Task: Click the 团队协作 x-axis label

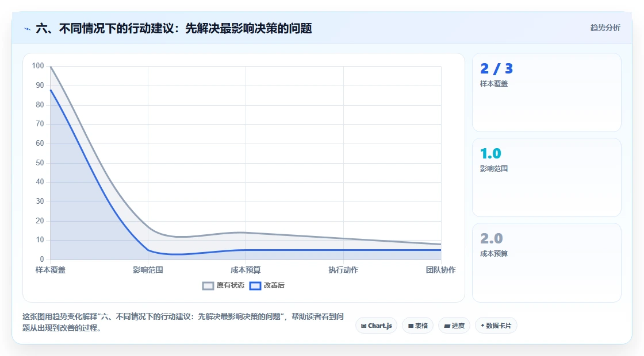Action: pyautogui.click(x=440, y=270)
